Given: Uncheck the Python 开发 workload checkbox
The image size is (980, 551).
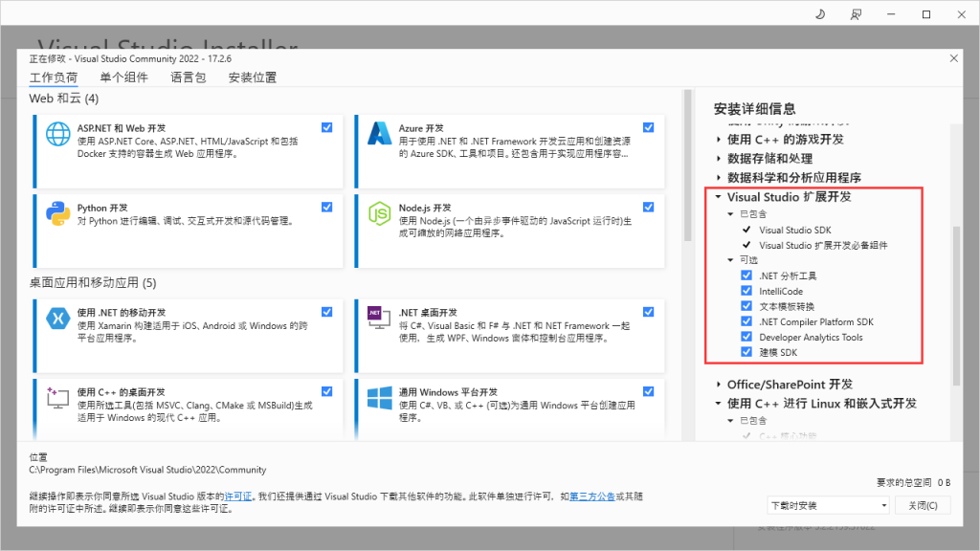Looking at the screenshot, I should pos(327,207).
